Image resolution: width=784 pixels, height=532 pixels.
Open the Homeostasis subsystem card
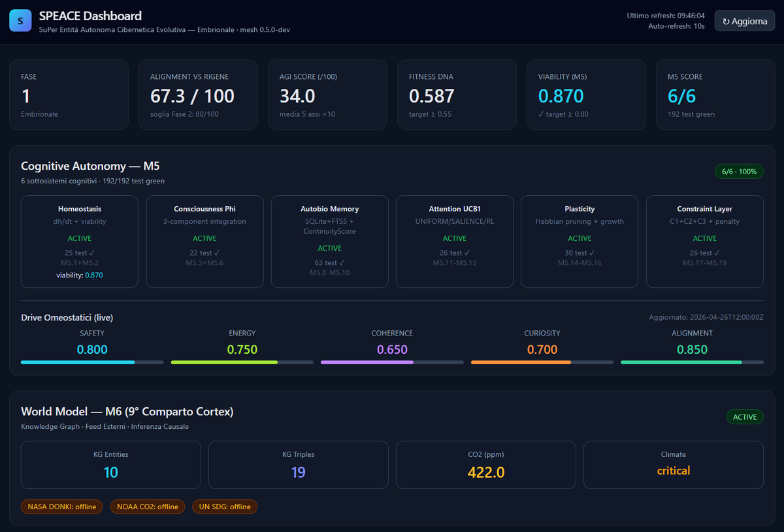pos(80,242)
